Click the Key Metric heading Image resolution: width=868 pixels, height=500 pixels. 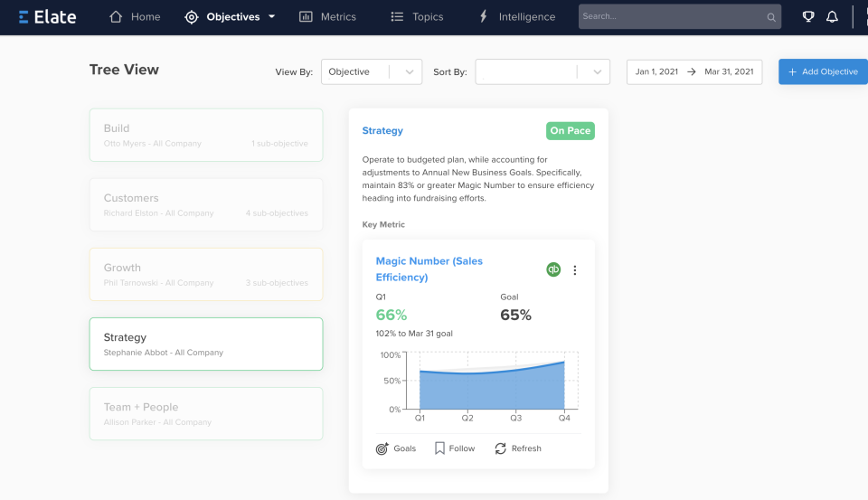(383, 224)
